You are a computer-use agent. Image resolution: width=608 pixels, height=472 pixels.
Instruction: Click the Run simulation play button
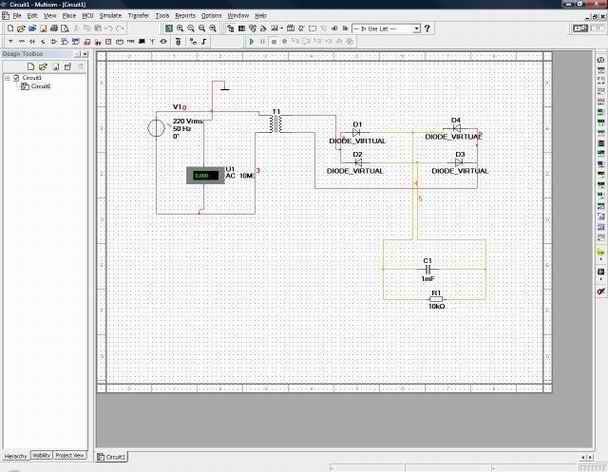251,42
